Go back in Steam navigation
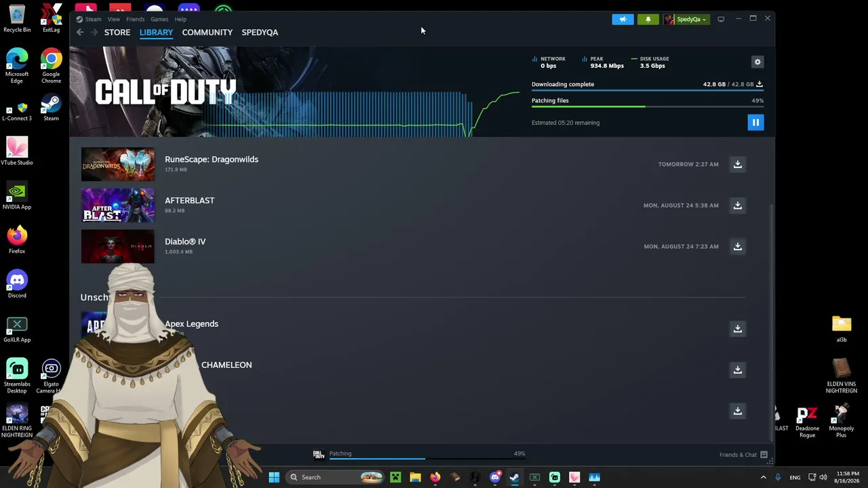Viewport: 868px width, 488px height. coord(80,32)
